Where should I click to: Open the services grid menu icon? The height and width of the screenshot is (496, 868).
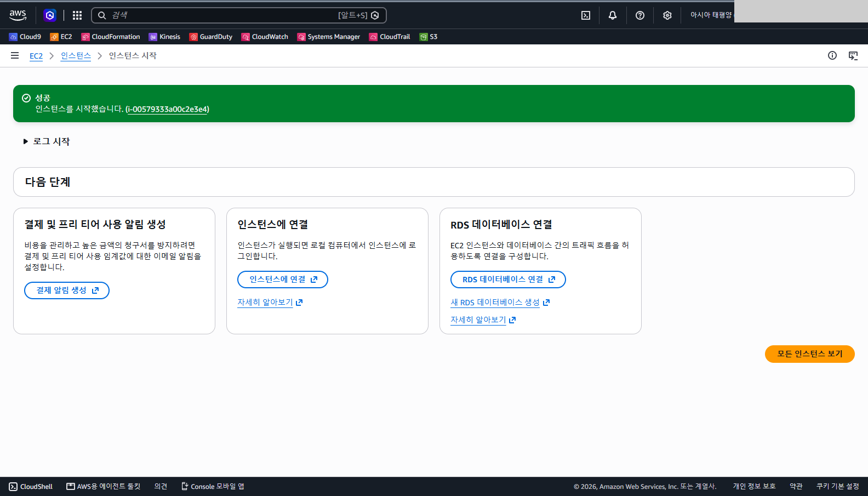click(77, 15)
